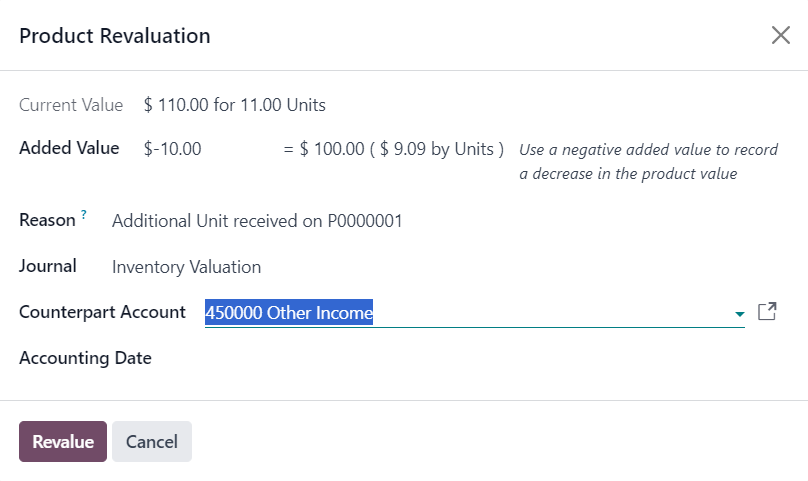The height and width of the screenshot is (481, 808).
Task: Click the Added Value label
Action: [x=69, y=148]
